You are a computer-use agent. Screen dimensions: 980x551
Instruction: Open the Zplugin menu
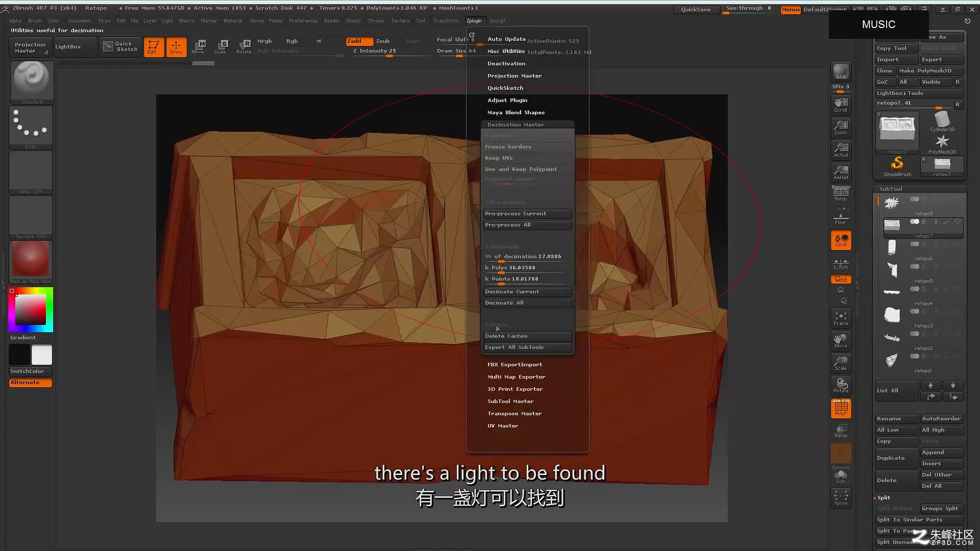(474, 21)
